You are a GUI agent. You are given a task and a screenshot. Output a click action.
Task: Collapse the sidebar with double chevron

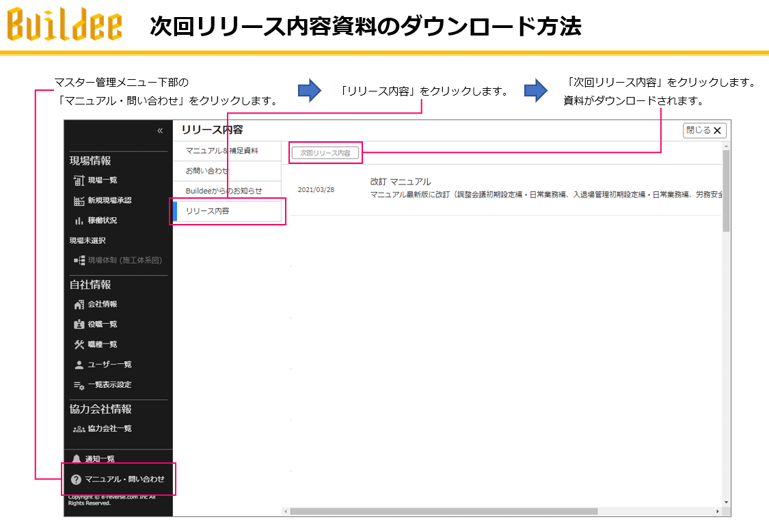click(160, 130)
